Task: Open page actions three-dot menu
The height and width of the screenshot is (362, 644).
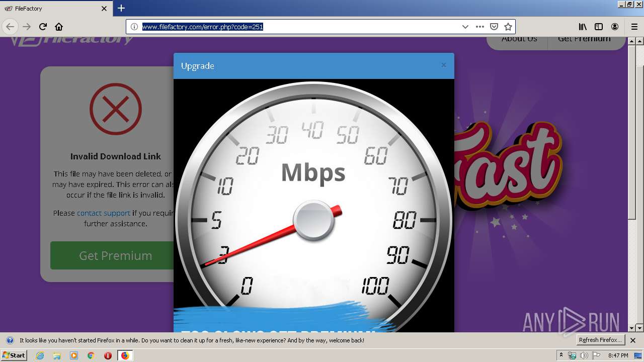Action: 480,27
